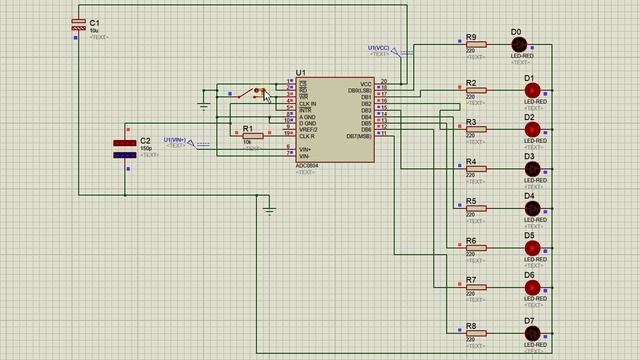Select the C2 150p capacitor symbol
The width and height of the screenshot is (640, 360).
pos(125,149)
